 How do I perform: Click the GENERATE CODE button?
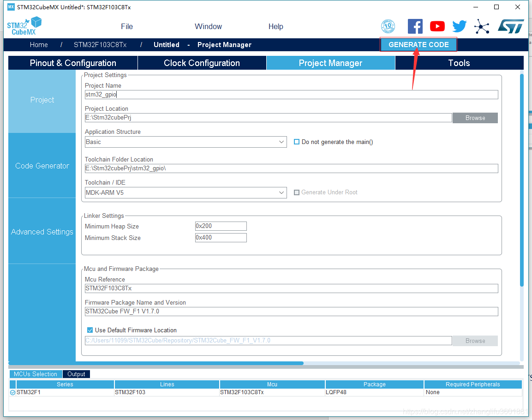[418, 45]
